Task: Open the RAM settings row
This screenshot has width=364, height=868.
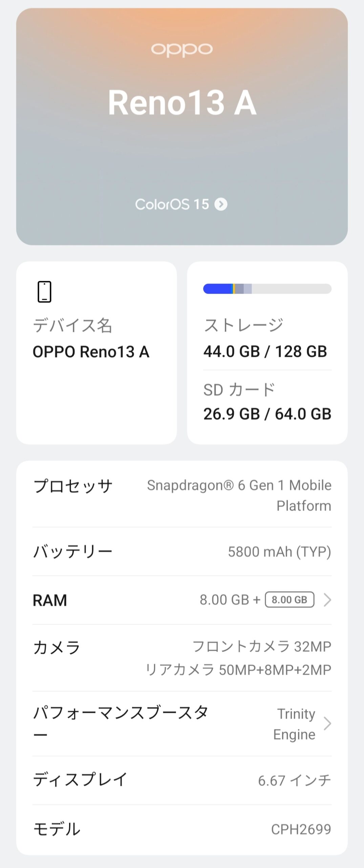Action: click(182, 600)
